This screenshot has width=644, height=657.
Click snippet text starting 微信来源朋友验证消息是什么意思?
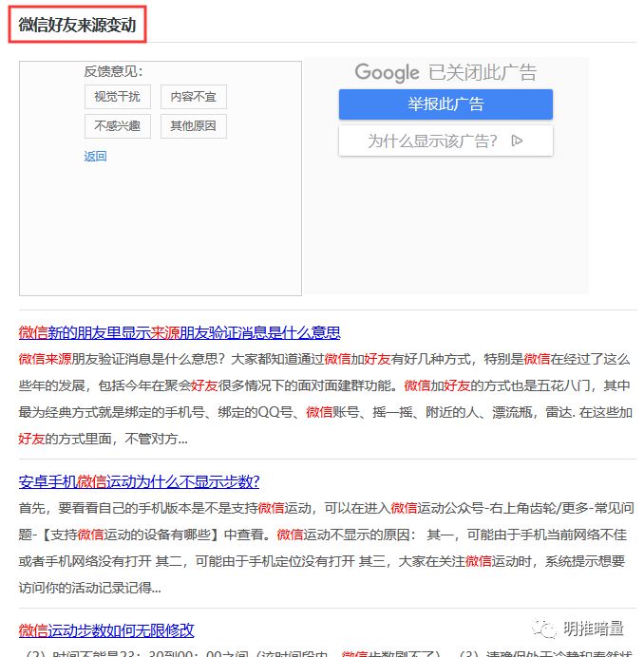tap(324, 399)
